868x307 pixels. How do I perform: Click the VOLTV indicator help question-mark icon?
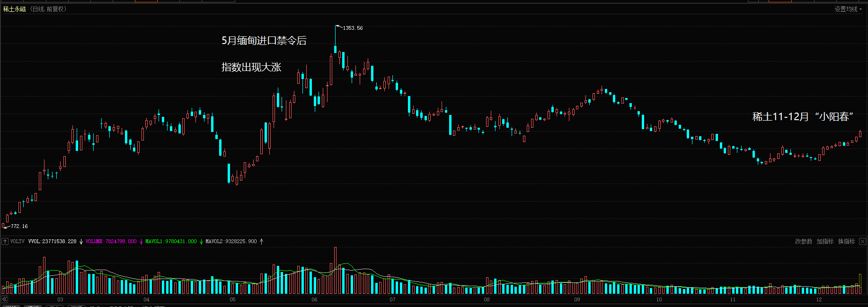pyautogui.click(x=5, y=241)
